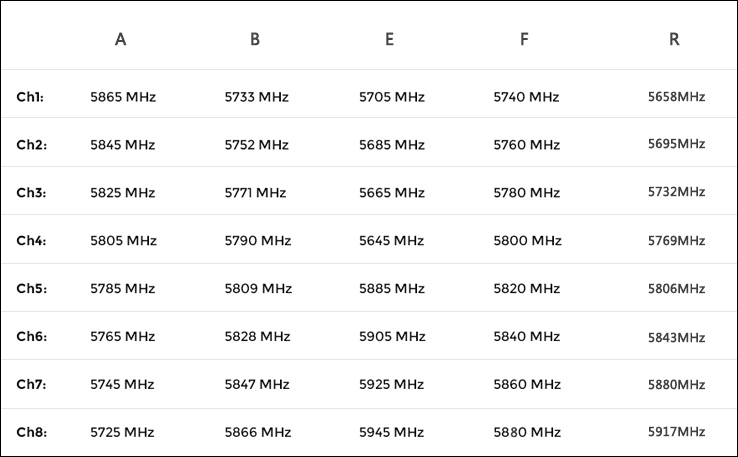Select the 5771 MHz cell
Viewport: 738px width, 457px height.
click(255, 193)
